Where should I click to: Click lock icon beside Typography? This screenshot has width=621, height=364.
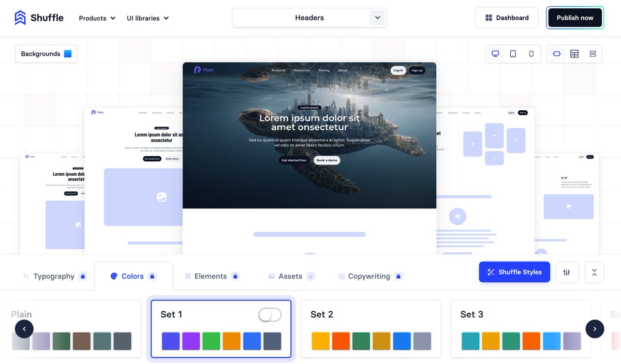pos(83,276)
